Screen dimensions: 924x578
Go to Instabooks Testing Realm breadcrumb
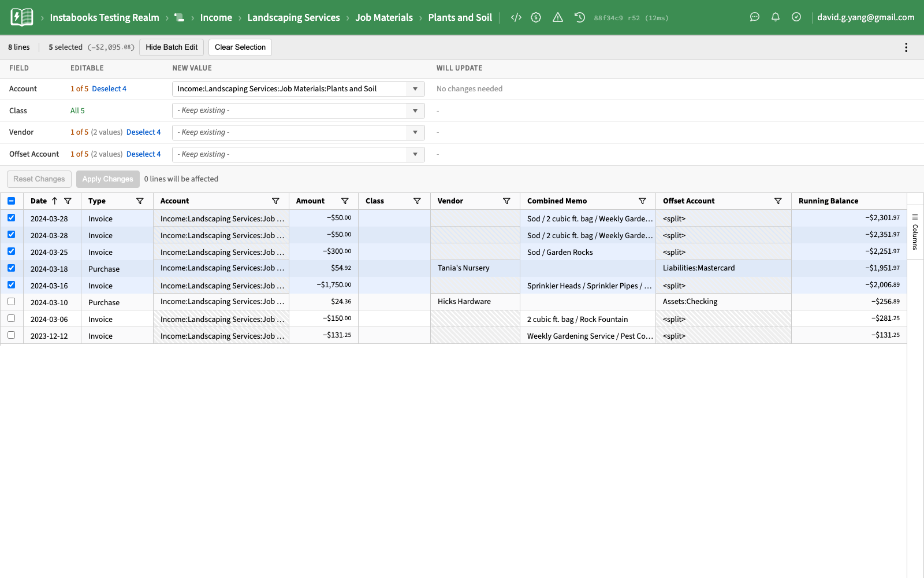click(x=105, y=18)
